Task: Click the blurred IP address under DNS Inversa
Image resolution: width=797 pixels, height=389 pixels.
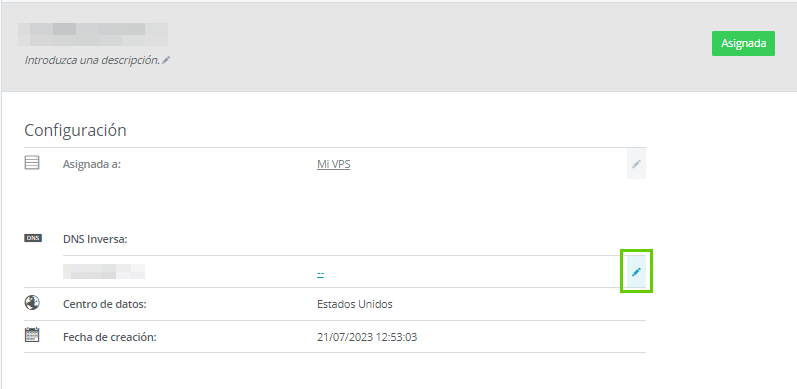Action: pos(104,272)
